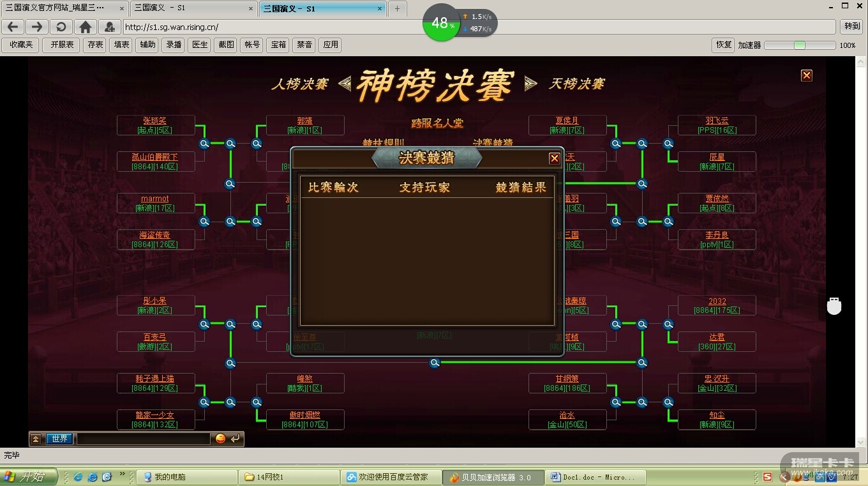The height and width of the screenshot is (486, 868).
Task: Switch to Doc1.doc Microsoft Word in taskbar
Action: pos(597,477)
